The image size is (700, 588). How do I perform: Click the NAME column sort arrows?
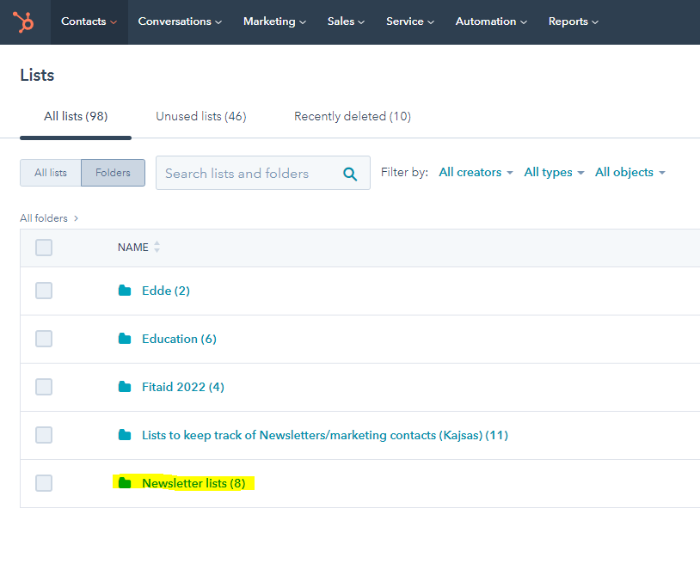click(x=157, y=248)
